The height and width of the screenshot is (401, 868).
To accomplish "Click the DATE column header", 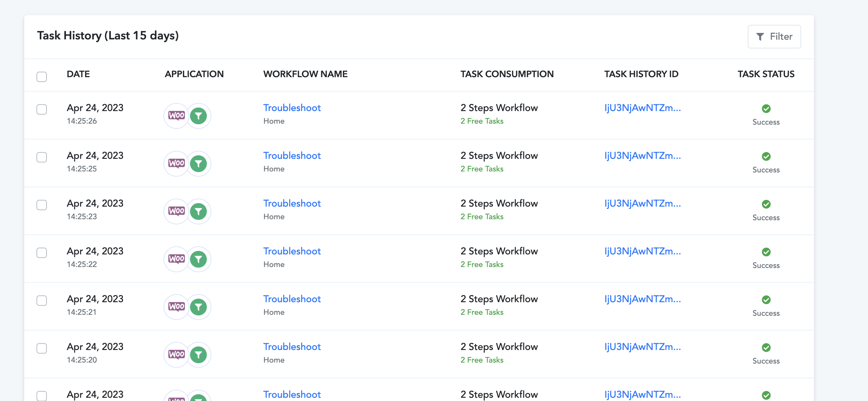I will [x=78, y=74].
